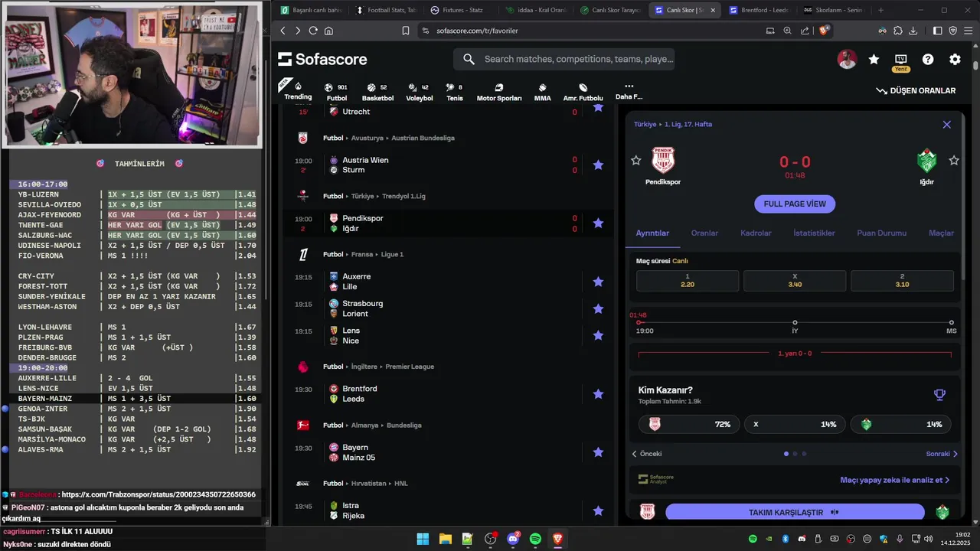Screen dimensions: 980x551
Task: Go to Önceki poll card
Action: point(647,454)
